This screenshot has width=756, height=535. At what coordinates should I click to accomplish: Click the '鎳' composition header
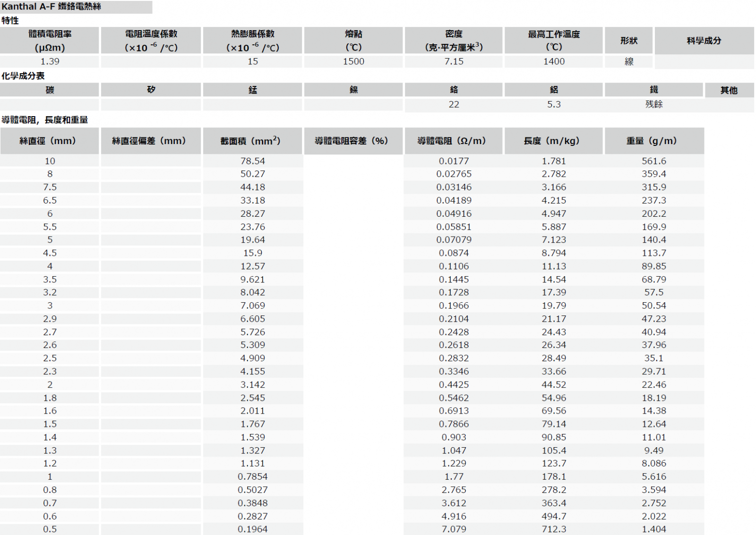click(353, 90)
